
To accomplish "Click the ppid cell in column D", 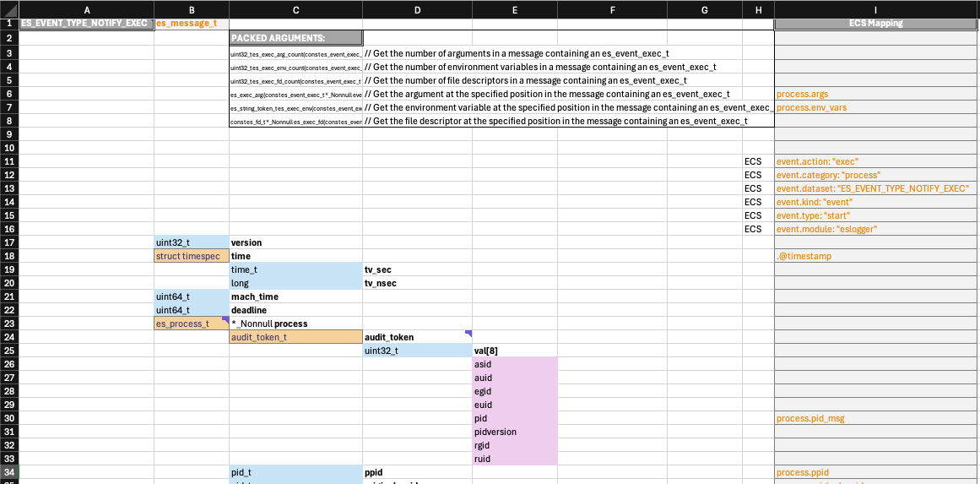I will click(x=418, y=472).
